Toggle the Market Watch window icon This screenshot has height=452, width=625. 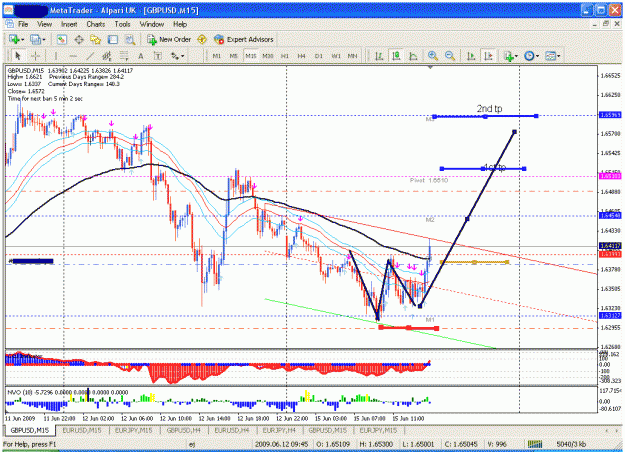point(61,39)
